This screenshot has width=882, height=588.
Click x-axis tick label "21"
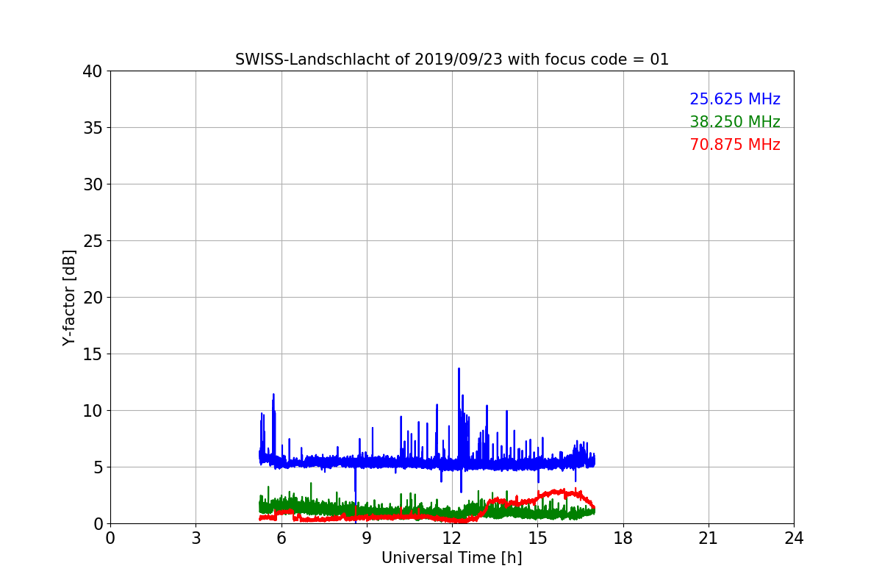[x=709, y=538]
